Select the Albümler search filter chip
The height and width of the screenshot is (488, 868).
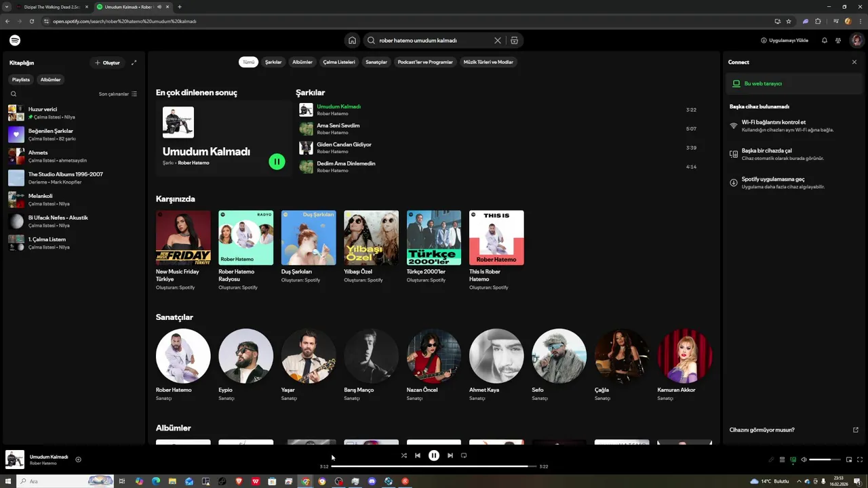[302, 62]
